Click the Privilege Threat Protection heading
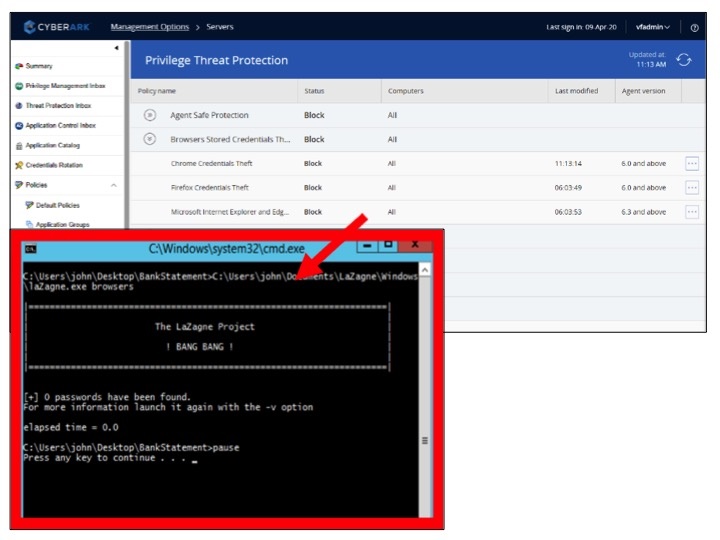The height and width of the screenshot is (540, 720). pyautogui.click(x=216, y=60)
